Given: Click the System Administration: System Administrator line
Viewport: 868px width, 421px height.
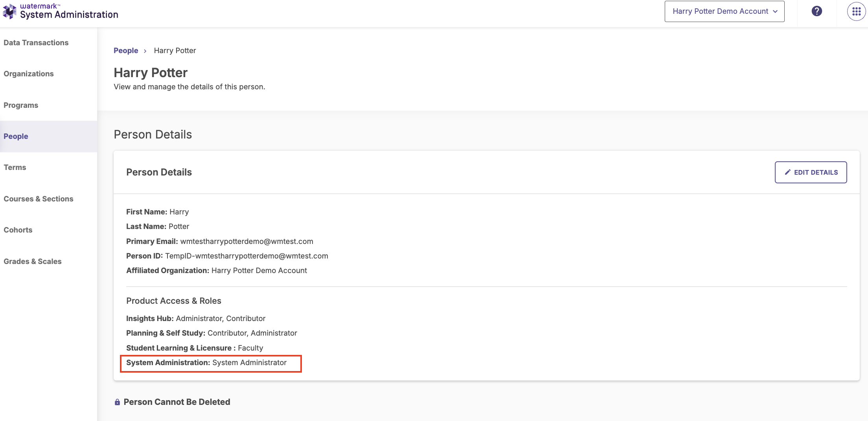Looking at the screenshot, I should coord(206,362).
